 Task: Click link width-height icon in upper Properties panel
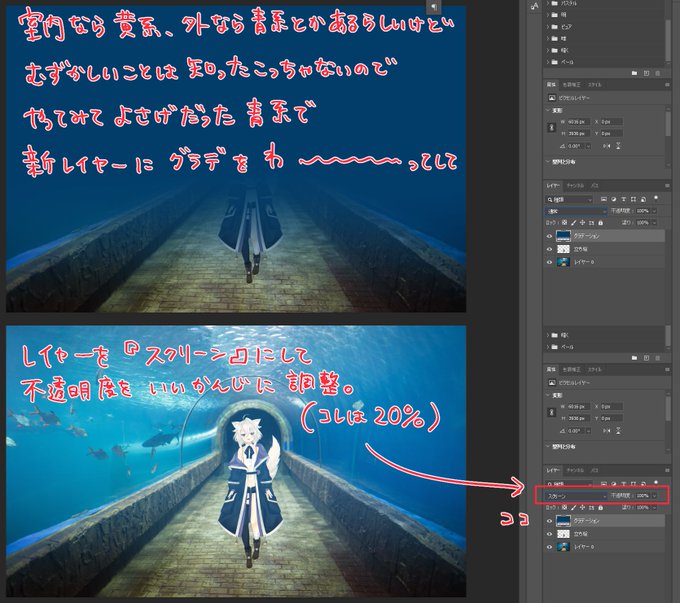[552, 128]
